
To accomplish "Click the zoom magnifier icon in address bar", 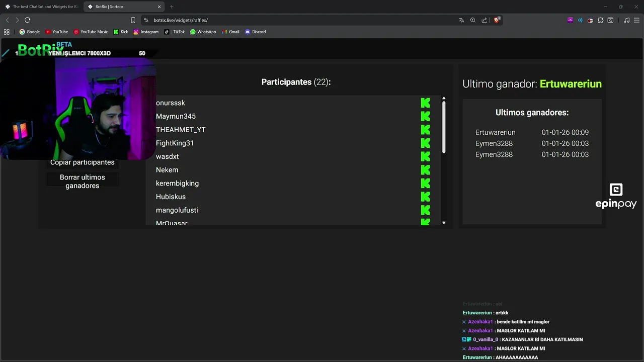I will (473, 20).
